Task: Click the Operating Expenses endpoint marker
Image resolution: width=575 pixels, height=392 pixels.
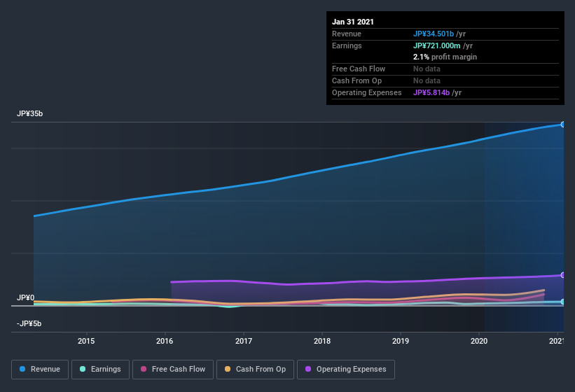Action: 562,275
